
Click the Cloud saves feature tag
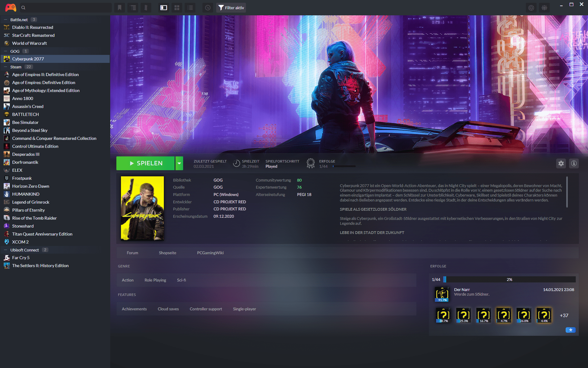click(168, 309)
